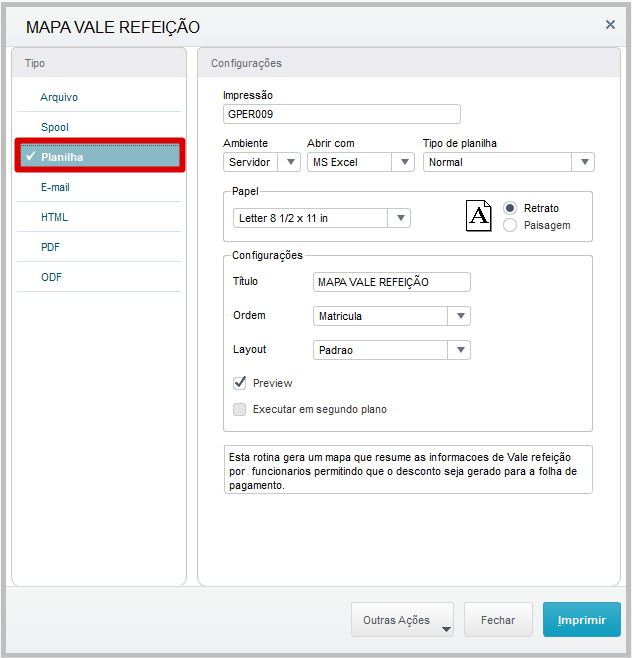632x658 pixels.
Task: Open the Ambiente Servidor dropdown
Action: click(x=262, y=162)
